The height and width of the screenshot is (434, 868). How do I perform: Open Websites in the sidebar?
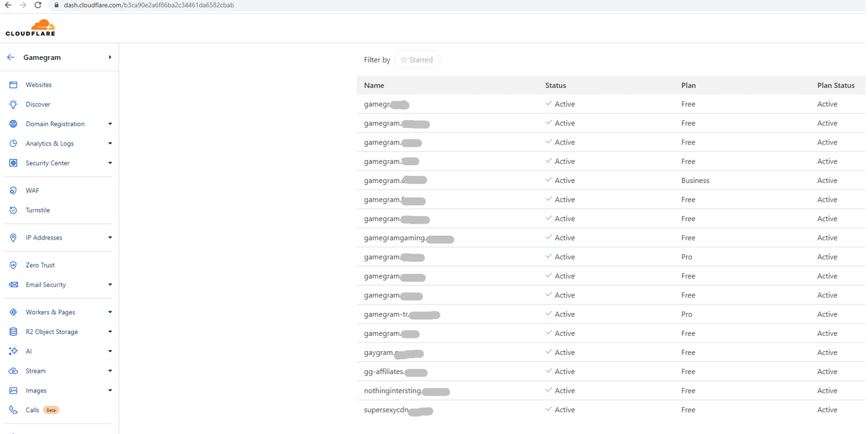point(39,85)
